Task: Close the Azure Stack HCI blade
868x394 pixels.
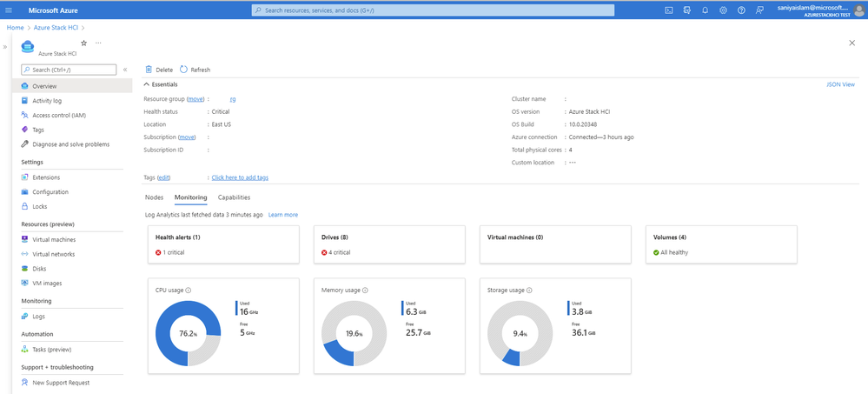Action: pyautogui.click(x=852, y=43)
